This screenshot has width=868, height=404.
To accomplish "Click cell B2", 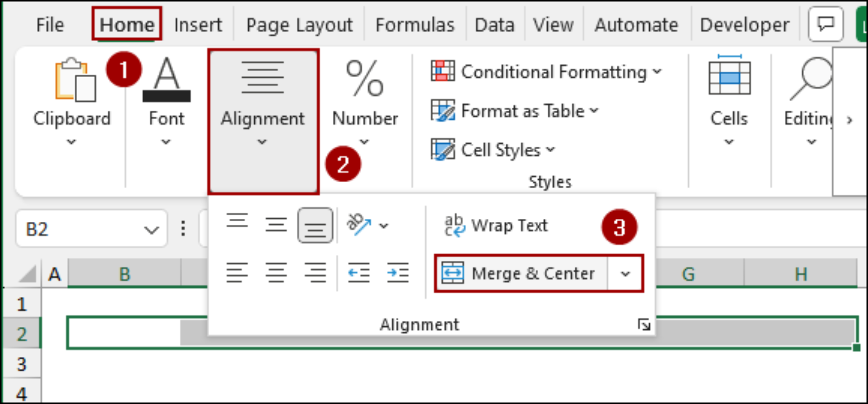I will (x=124, y=333).
